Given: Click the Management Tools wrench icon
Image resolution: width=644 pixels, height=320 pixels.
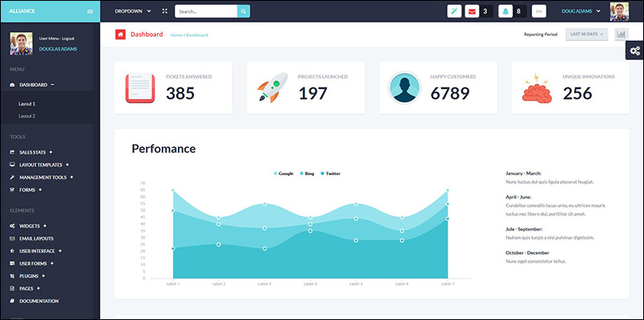Looking at the screenshot, I should click(12, 177).
